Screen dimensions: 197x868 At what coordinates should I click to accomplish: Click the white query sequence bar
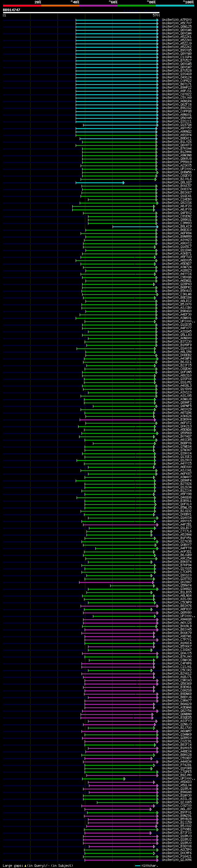pos(81,12)
